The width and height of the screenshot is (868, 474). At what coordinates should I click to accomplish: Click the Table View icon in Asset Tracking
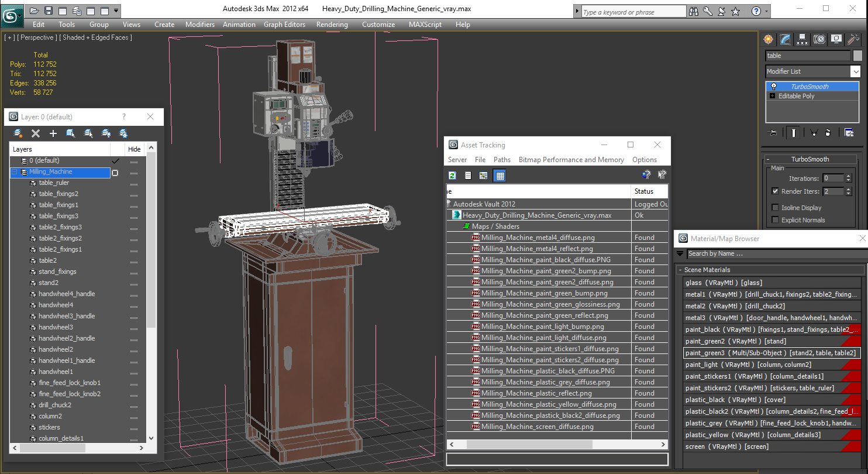(500, 175)
